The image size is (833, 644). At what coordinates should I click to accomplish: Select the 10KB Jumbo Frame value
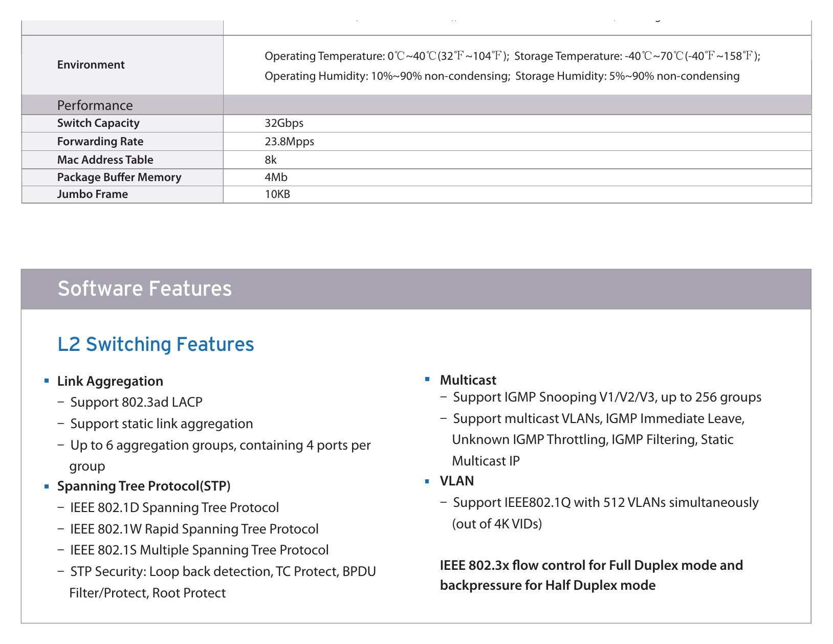click(x=277, y=194)
